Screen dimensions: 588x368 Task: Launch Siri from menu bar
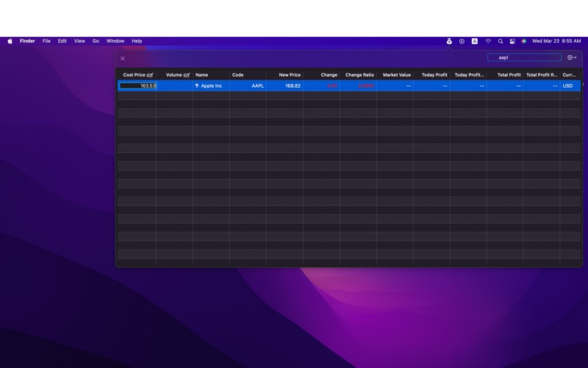524,41
